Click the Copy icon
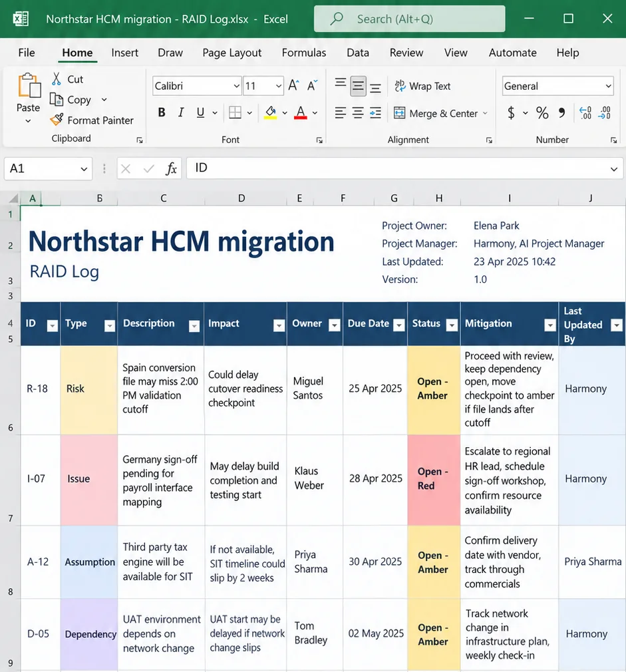Image resolution: width=626 pixels, height=672 pixels. tap(56, 99)
